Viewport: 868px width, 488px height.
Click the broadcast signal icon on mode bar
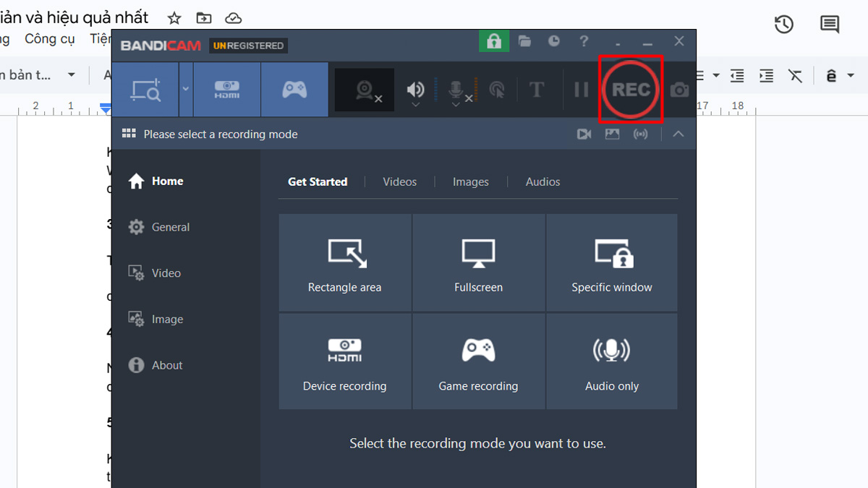(x=640, y=134)
